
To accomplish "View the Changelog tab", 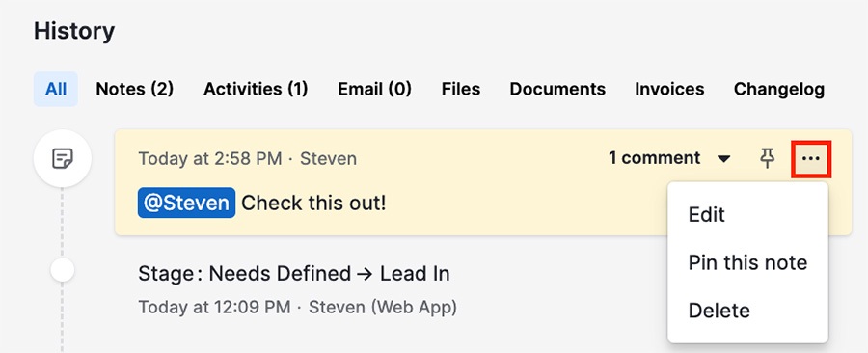I will pos(779,89).
